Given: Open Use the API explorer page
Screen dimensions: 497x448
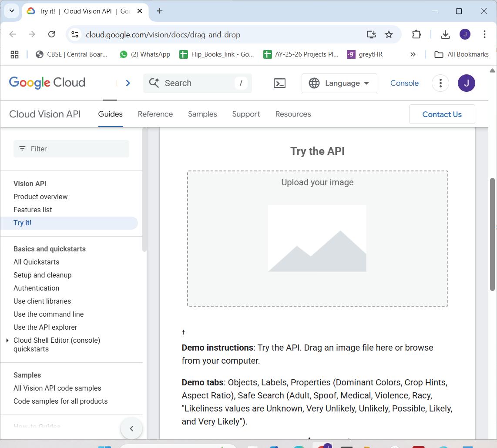Looking at the screenshot, I should click(x=45, y=327).
